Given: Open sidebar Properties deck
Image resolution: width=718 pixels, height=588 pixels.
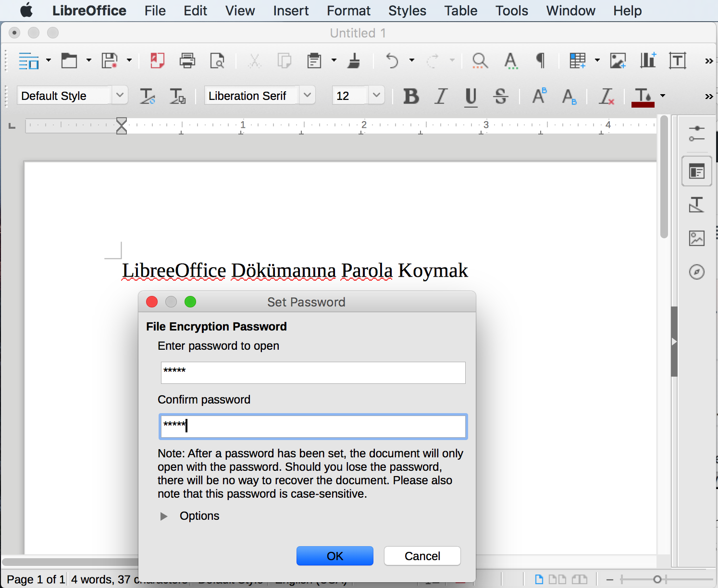Looking at the screenshot, I should [x=697, y=171].
